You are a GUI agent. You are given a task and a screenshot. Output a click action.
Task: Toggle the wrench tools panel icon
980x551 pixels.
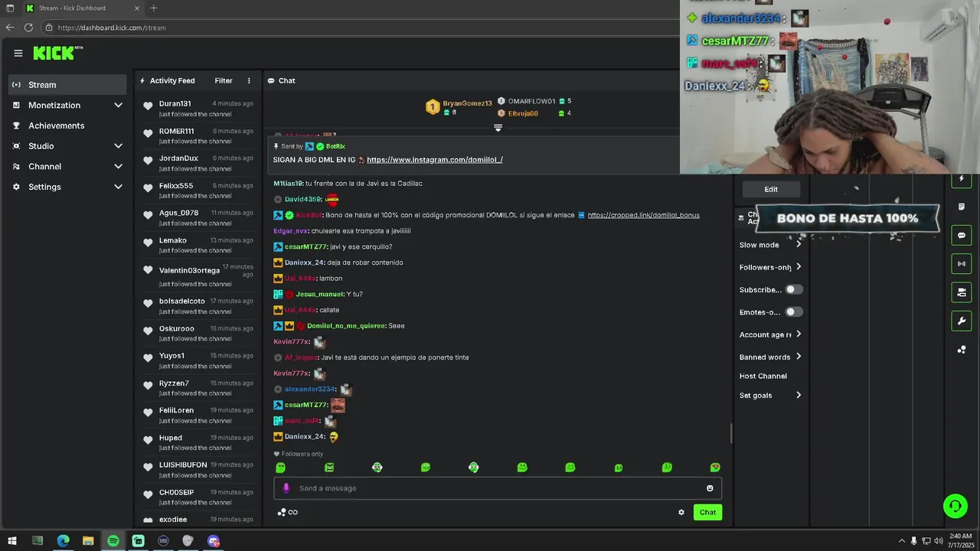point(962,321)
